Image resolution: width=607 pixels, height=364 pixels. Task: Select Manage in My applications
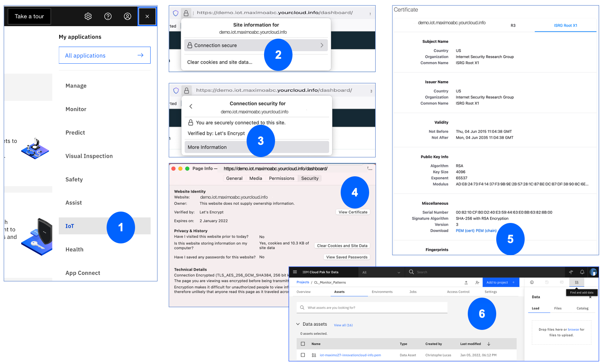click(x=76, y=86)
